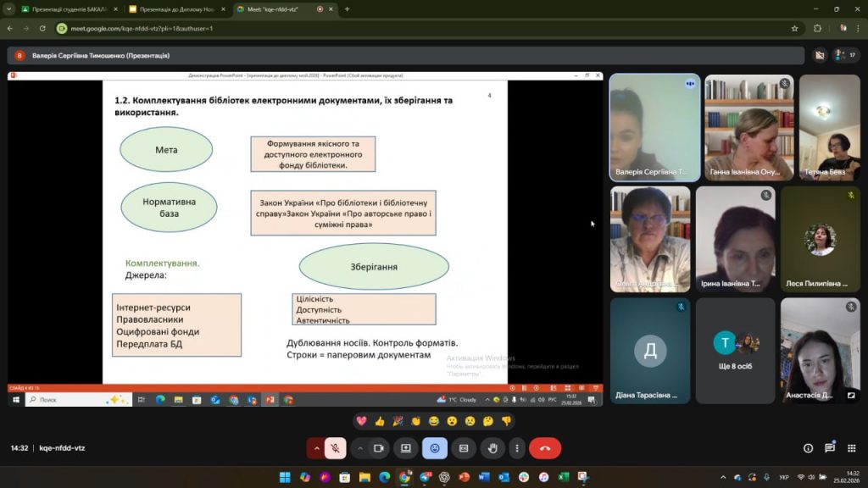868x488 pixels.
Task: Open the chat panel with everyone
Action: coord(830,448)
